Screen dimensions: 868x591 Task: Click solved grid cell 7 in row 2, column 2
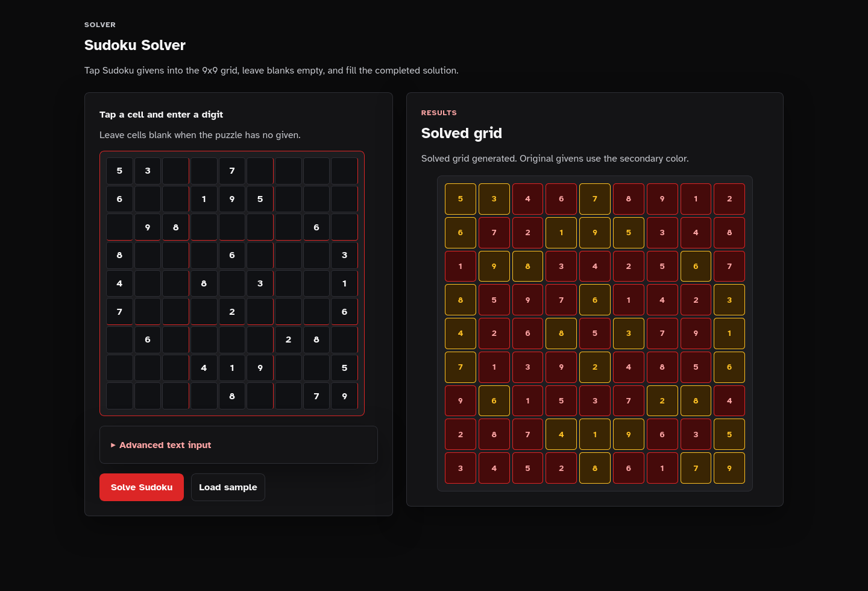(494, 233)
